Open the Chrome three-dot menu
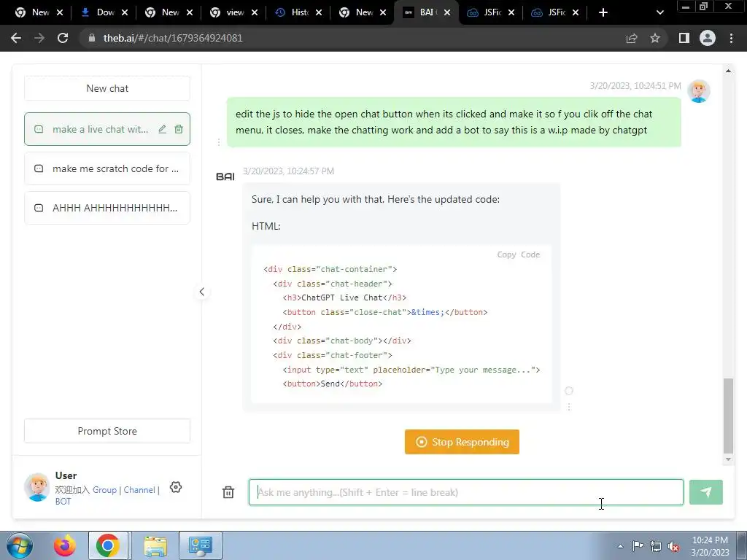Image resolution: width=747 pixels, height=560 pixels. click(x=731, y=38)
